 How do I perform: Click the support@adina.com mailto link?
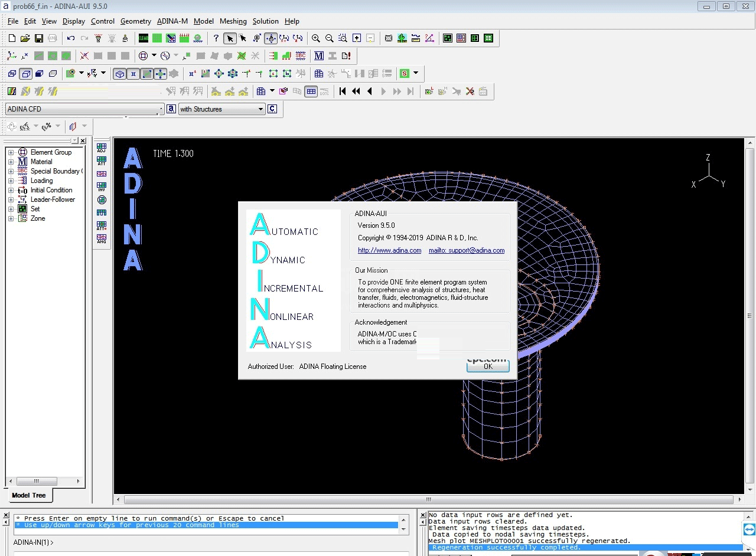click(467, 250)
